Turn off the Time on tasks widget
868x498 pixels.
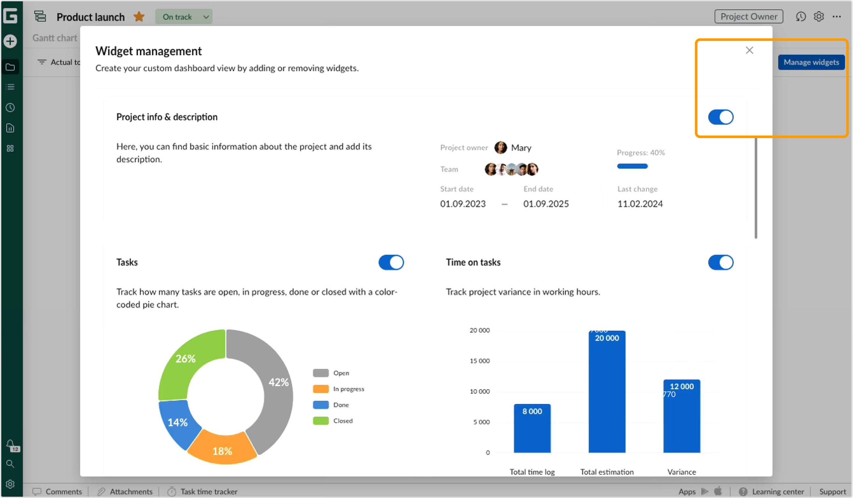(x=721, y=262)
